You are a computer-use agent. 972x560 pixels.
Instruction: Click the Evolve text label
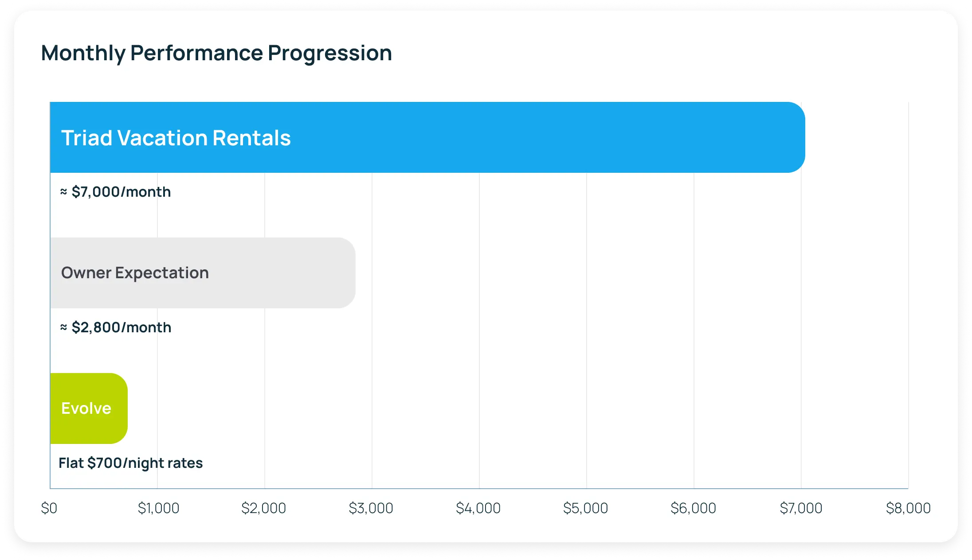click(86, 408)
